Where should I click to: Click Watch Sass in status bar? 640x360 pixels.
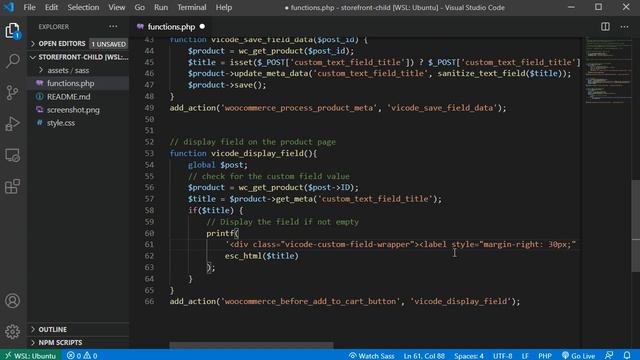[371, 356]
